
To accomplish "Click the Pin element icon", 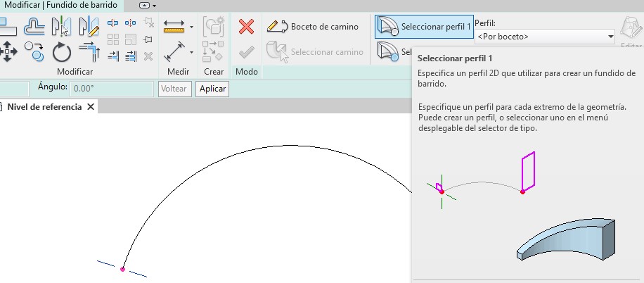I will [x=148, y=39].
